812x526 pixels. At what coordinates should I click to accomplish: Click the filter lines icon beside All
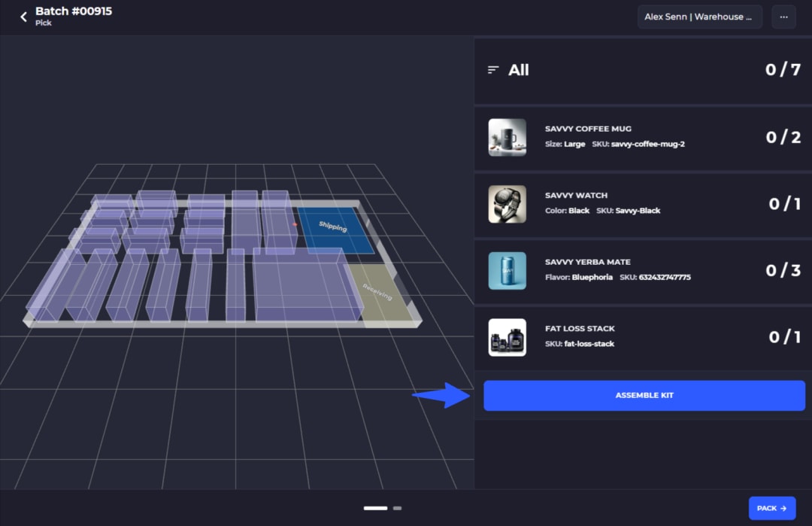tap(493, 70)
